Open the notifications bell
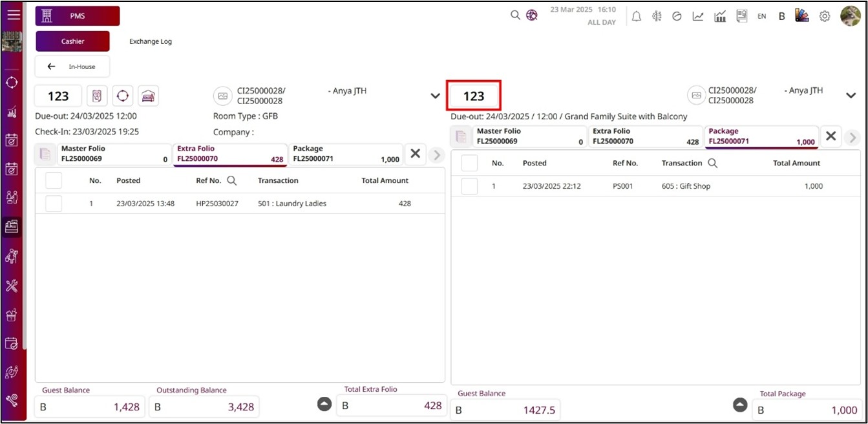This screenshot has height=424, width=868. click(636, 17)
